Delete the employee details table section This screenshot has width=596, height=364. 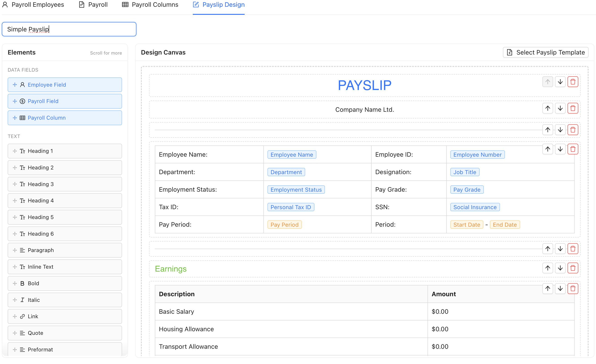[x=573, y=149]
